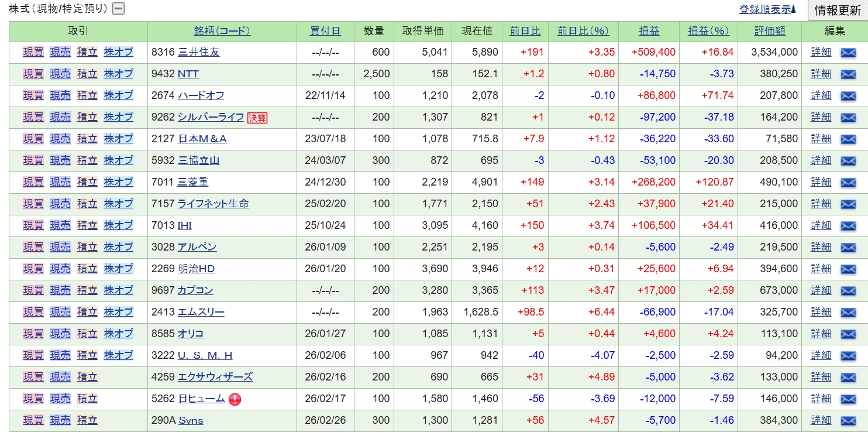Click the 決算 badge next to シルバーライフ
Image resolution: width=868 pixels, height=439 pixels.
[257, 118]
